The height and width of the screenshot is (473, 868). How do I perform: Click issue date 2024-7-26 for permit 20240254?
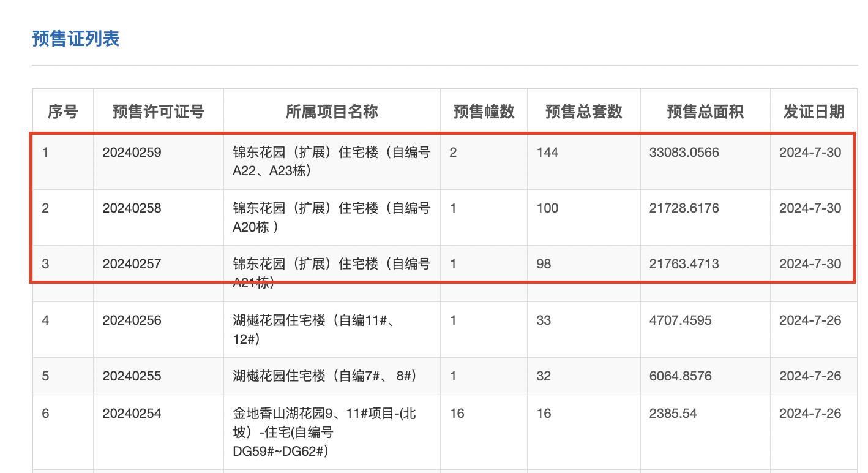pos(810,414)
